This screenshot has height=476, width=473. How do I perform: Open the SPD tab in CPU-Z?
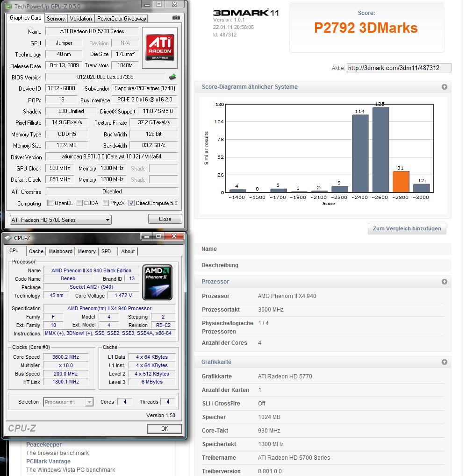(106, 251)
